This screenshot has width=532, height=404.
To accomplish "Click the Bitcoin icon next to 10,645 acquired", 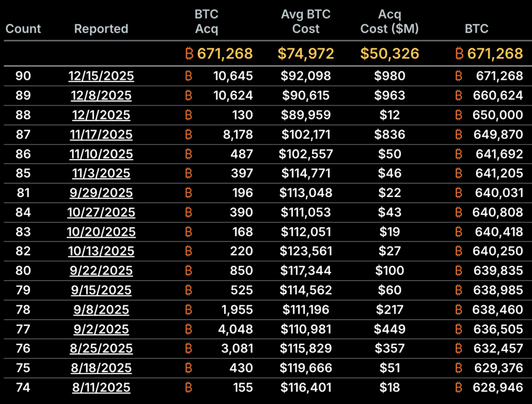I will click(x=189, y=76).
